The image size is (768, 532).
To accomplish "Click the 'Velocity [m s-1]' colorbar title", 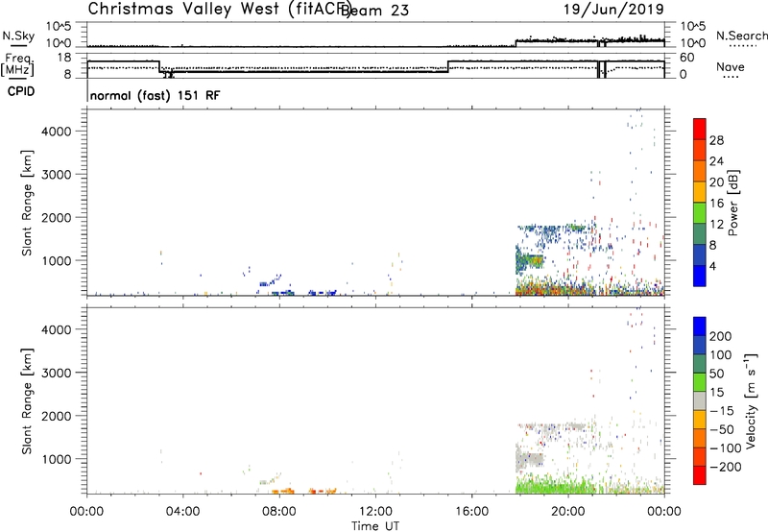I will pyautogui.click(x=751, y=400).
